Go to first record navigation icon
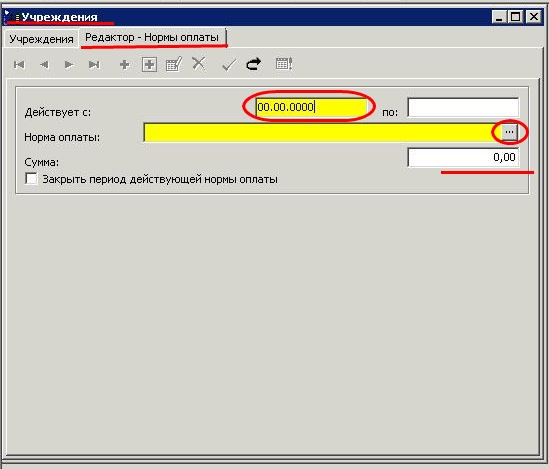This screenshot has width=549, height=469. tap(19, 65)
